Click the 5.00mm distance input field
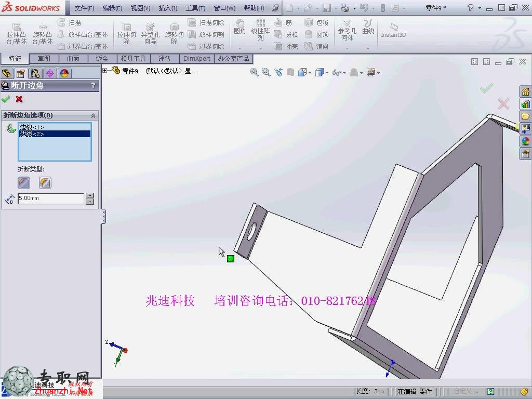 51,198
